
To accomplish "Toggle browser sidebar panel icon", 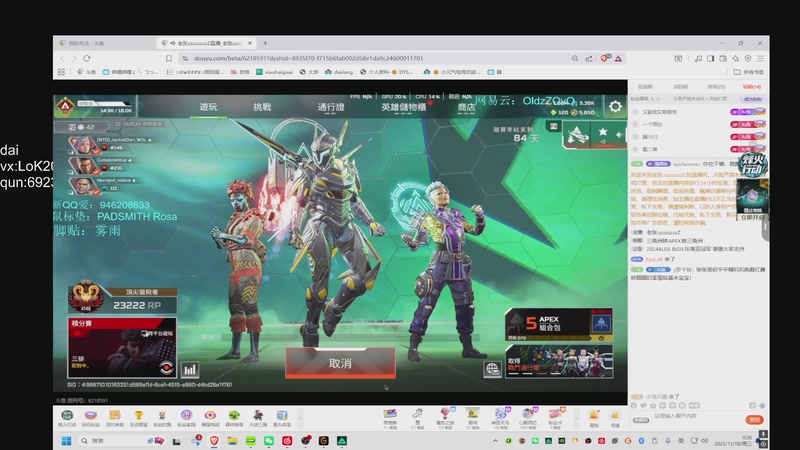I will tap(710, 58).
